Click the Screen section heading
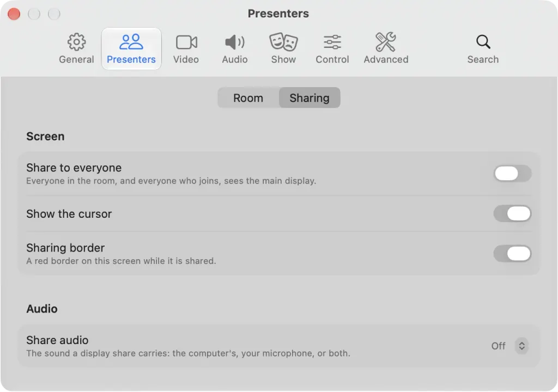558x392 pixels. (45, 136)
